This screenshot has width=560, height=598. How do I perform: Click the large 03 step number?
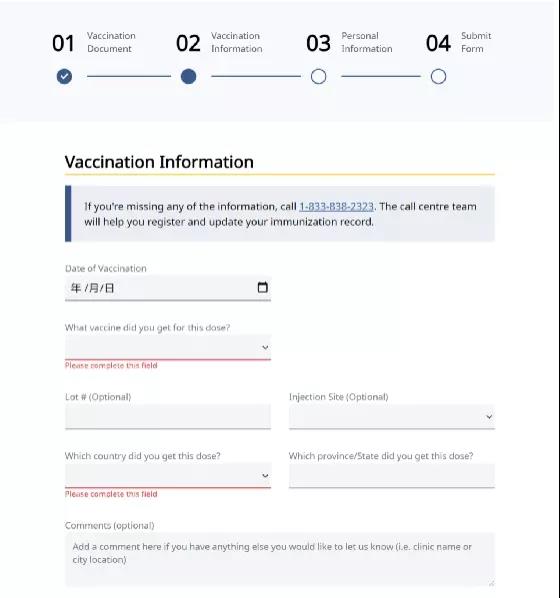[318, 43]
